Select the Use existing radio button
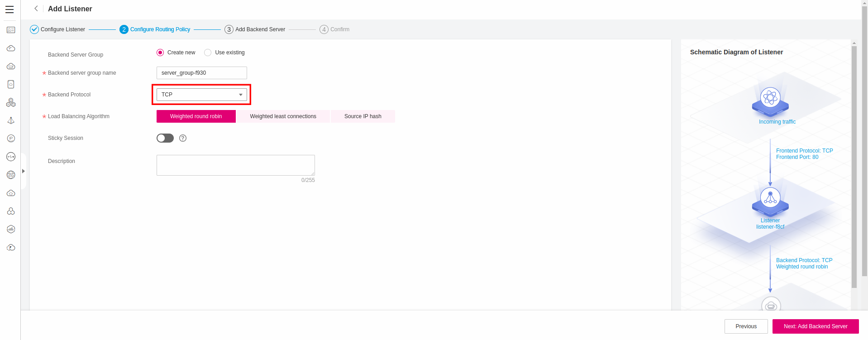This screenshot has width=868, height=340. (208, 53)
